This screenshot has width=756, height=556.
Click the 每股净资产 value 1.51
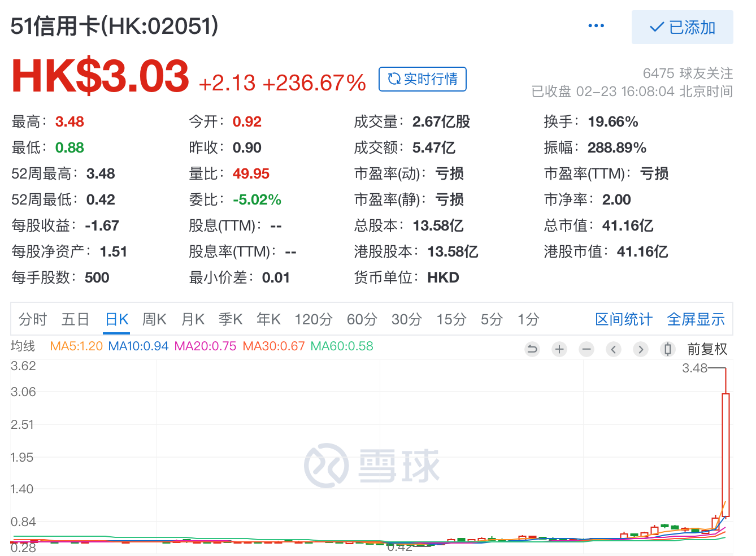pos(114,251)
